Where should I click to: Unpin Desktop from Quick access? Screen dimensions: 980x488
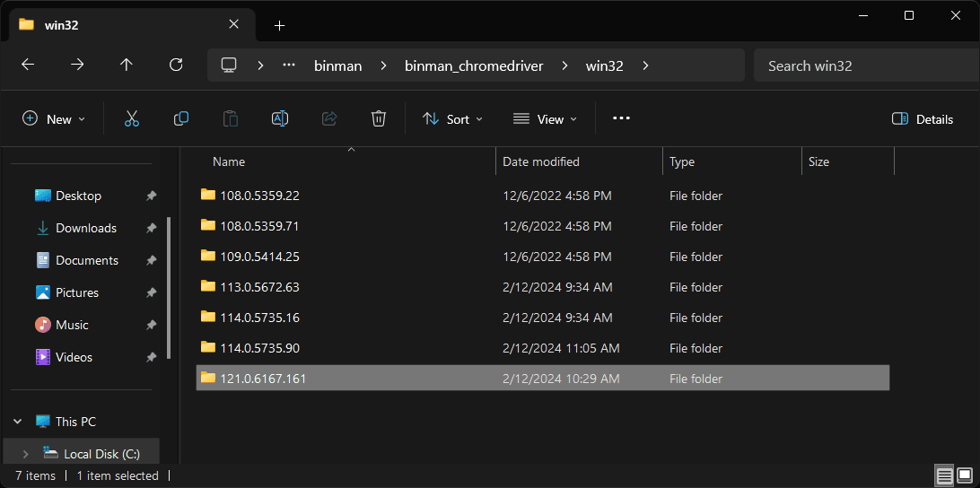point(151,196)
